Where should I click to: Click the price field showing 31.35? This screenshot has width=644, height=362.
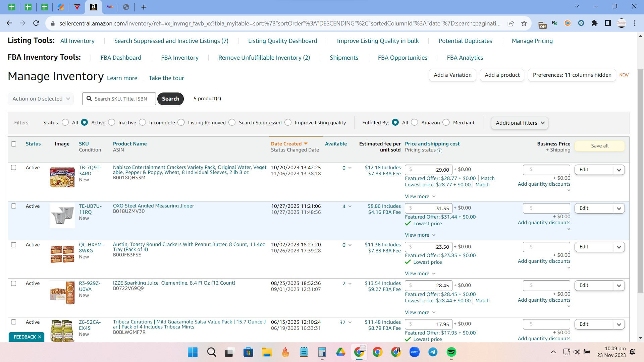[x=429, y=208]
